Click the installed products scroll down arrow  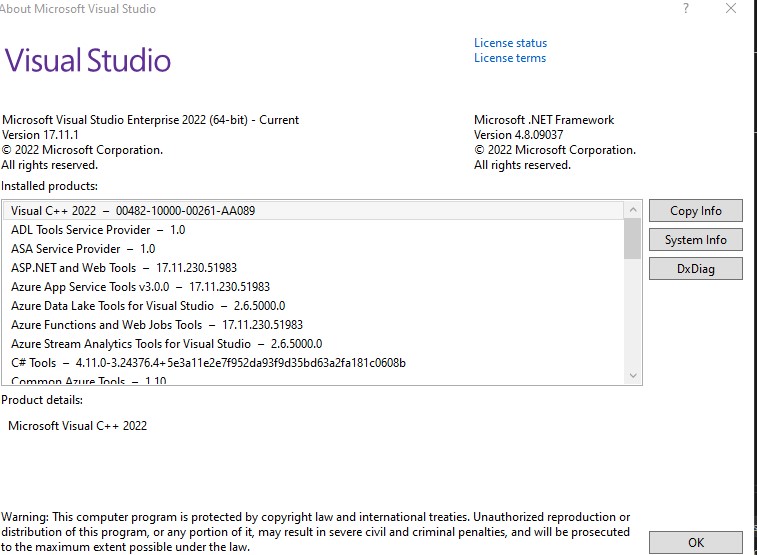click(x=632, y=375)
